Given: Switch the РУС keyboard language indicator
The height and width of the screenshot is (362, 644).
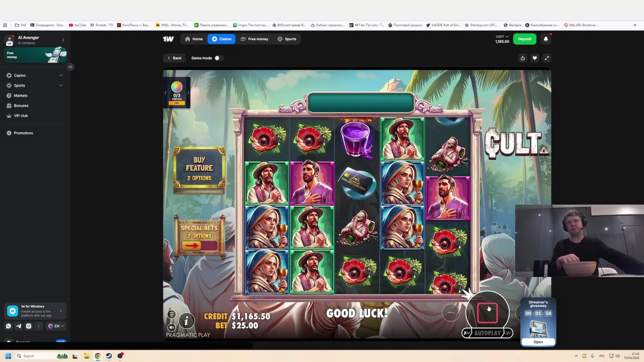Looking at the screenshot, I should click(x=602, y=356).
